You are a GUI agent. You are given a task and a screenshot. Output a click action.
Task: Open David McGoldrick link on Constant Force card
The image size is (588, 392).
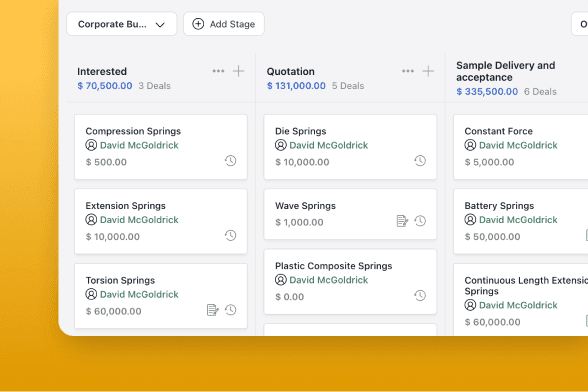tap(518, 145)
